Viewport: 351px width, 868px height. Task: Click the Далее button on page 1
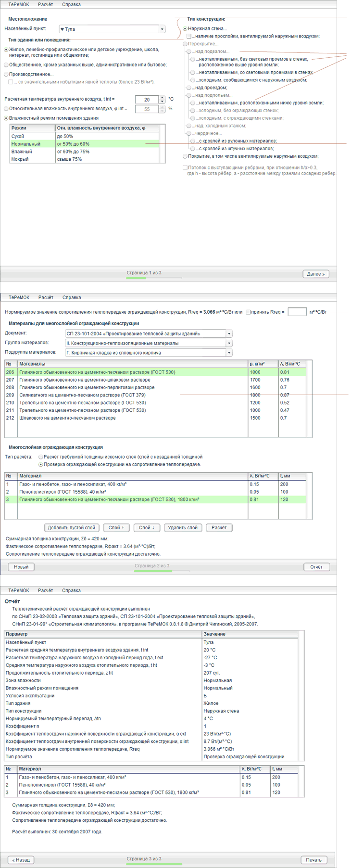point(316,274)
